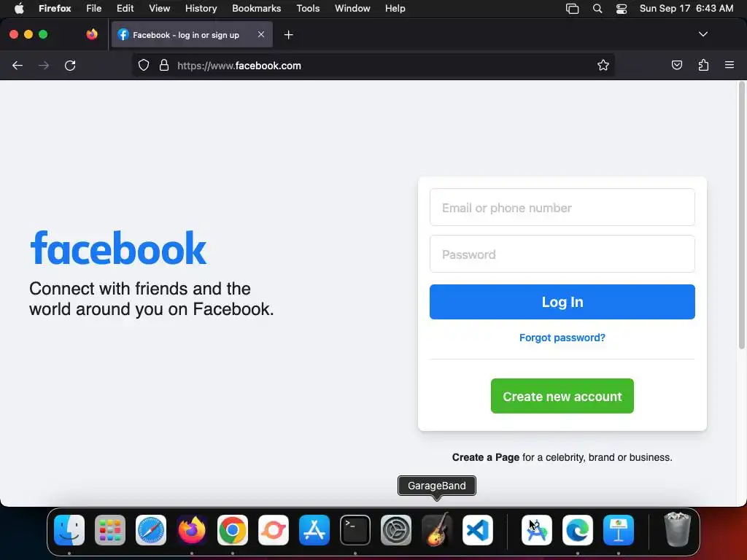The height and width of the screenshot is (560, 747).
Task: Open Stage Manager icon in menu bar
Action: pos(572,9)
